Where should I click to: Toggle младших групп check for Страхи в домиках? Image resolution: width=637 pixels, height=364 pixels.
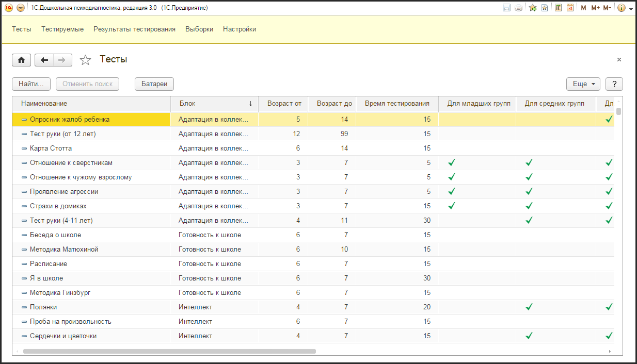coord(452,206)
